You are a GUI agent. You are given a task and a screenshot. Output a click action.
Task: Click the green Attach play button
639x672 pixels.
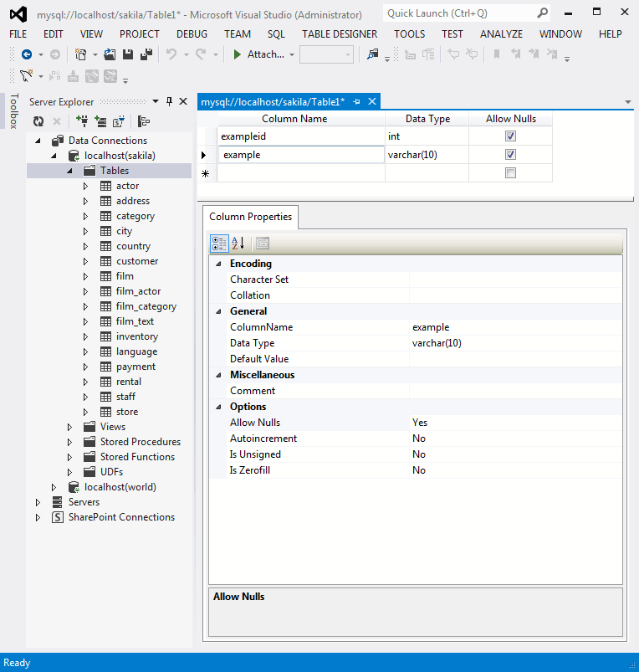[237, 54]
